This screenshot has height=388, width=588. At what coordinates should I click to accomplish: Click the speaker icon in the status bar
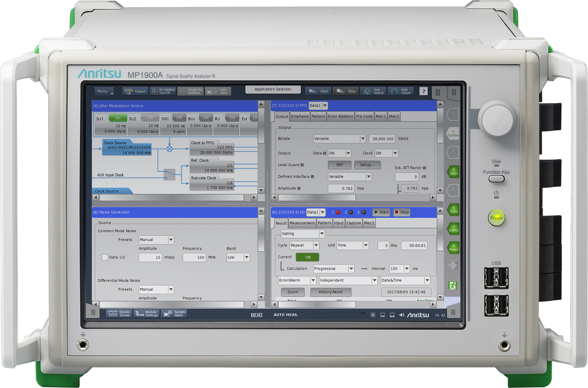[401, 315]
